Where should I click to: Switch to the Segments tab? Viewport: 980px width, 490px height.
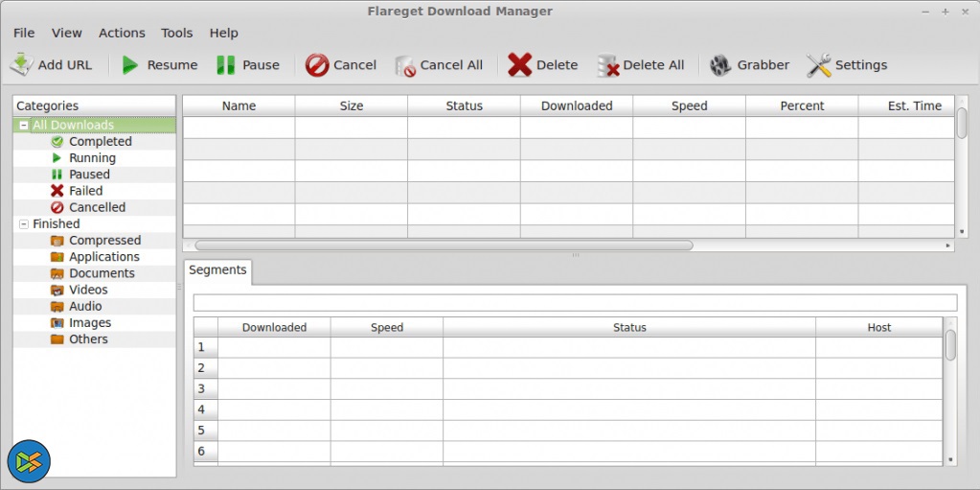click(217, 270)
